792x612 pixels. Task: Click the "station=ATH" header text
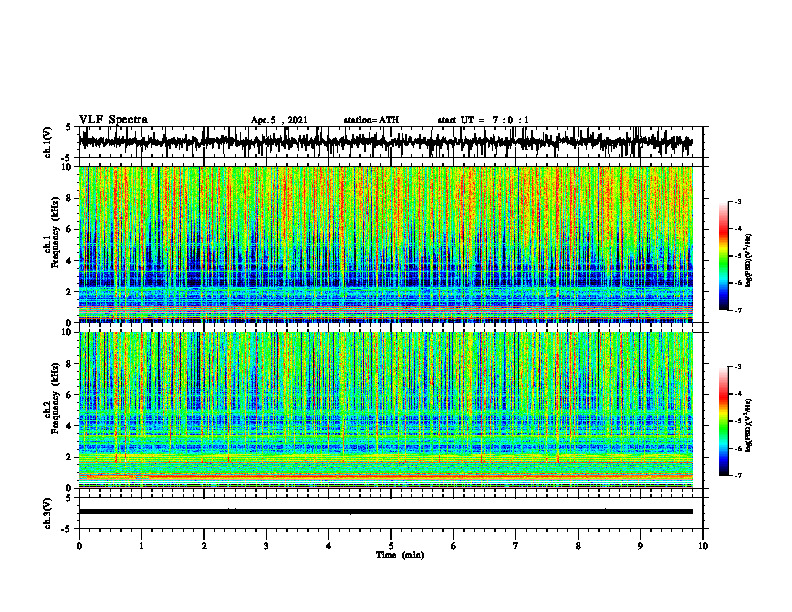click(371, 120)
